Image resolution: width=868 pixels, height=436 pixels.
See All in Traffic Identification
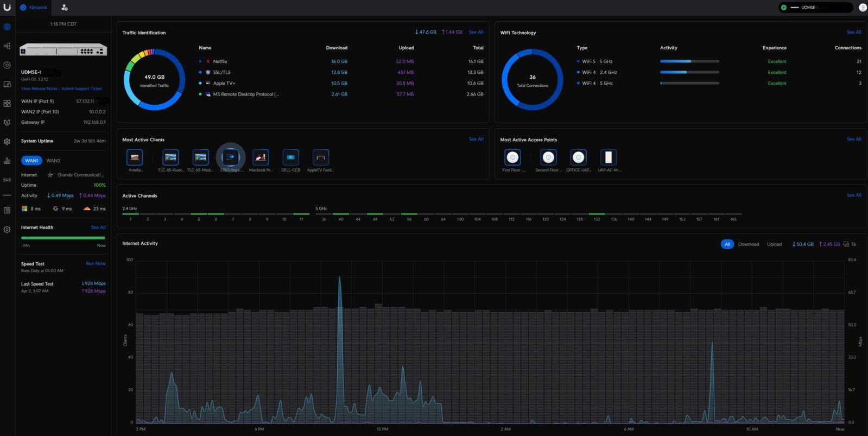point(476,32)
